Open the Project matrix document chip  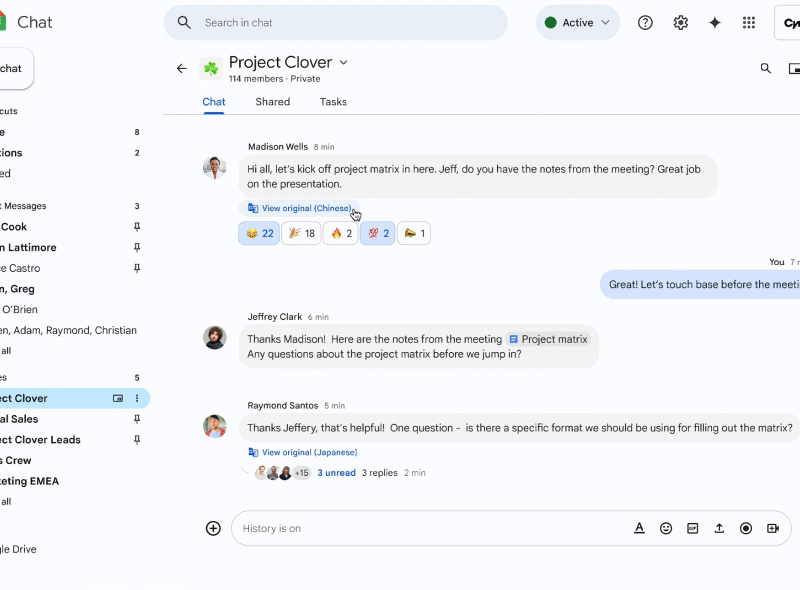(x=548, y=339)
